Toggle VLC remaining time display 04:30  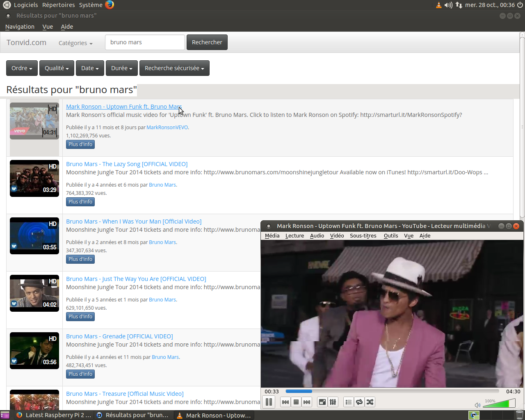tap(513, 391)
